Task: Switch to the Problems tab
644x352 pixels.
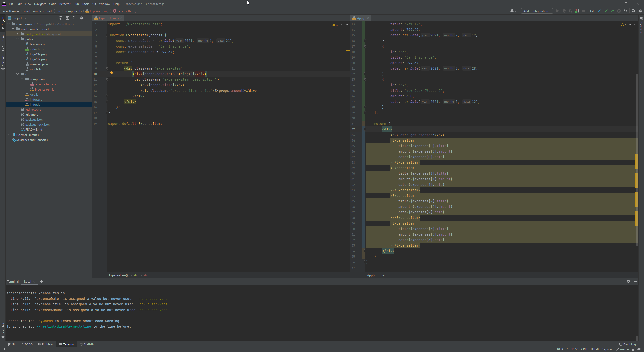Action: tap(46, 344)
